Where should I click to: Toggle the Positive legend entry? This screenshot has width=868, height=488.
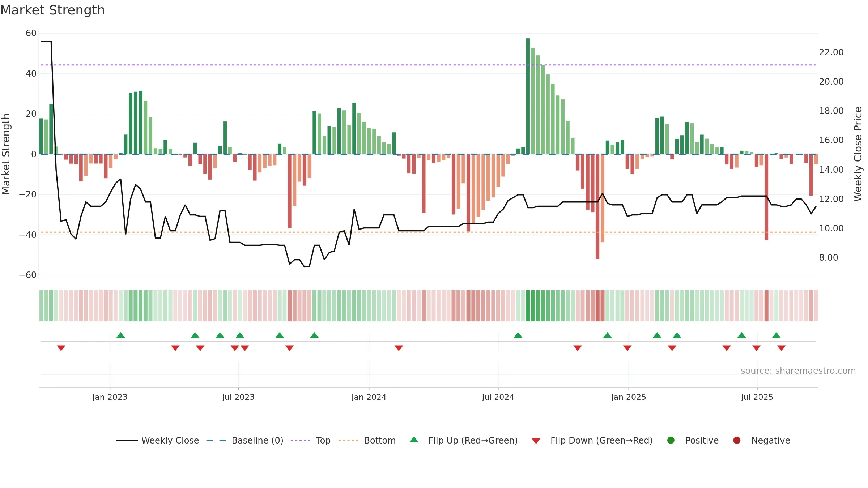[x=693, y=440]
